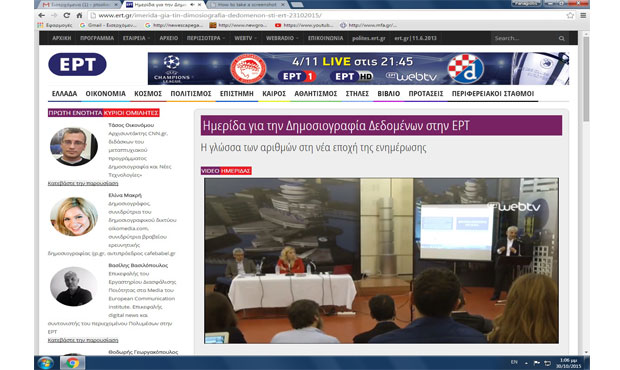Click the search magnifier icon in site header

(561, 38)
